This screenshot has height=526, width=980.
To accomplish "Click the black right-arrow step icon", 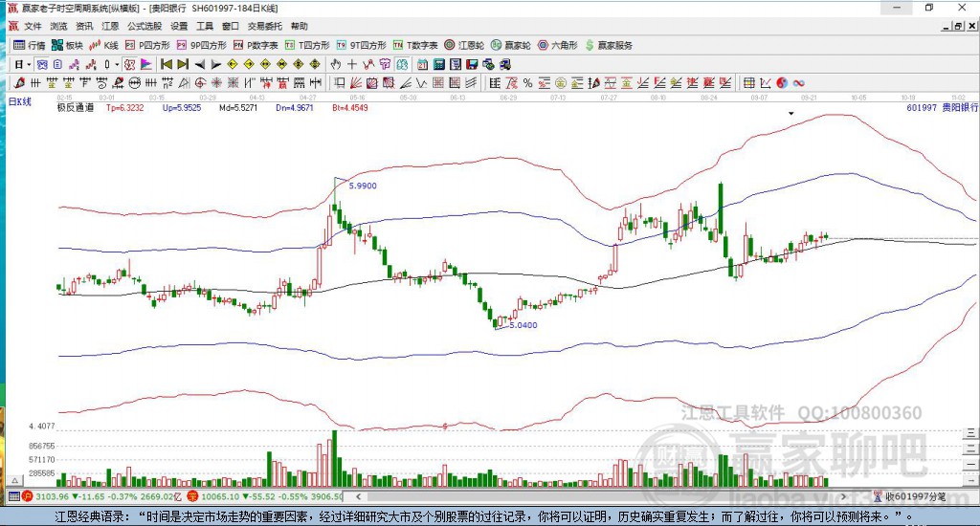I will (x=215, y=64).
